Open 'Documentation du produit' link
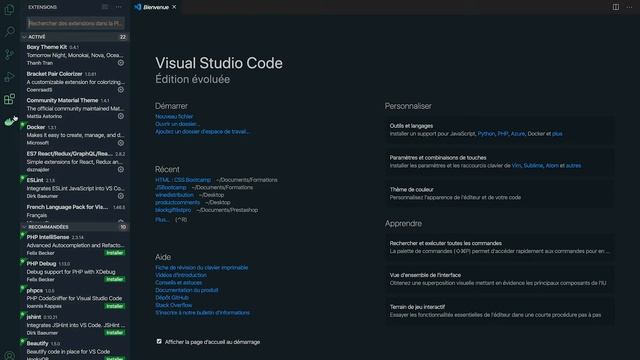This screenshot has width=640, height=360. tap(187, 290)
